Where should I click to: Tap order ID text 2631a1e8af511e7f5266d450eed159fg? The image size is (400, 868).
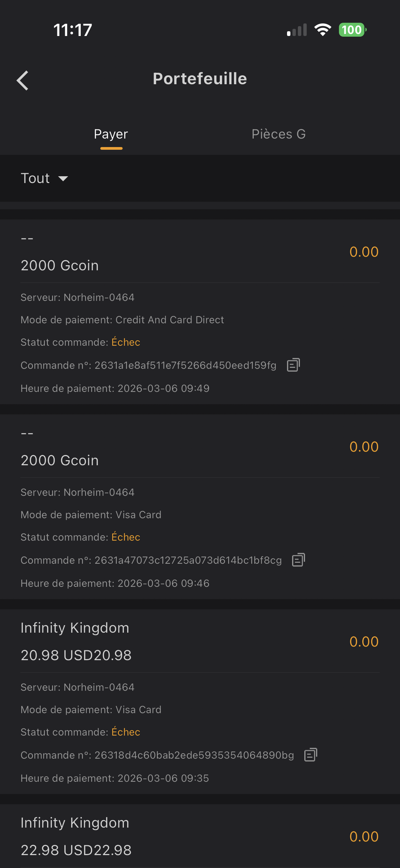click(x=185, y=365)
